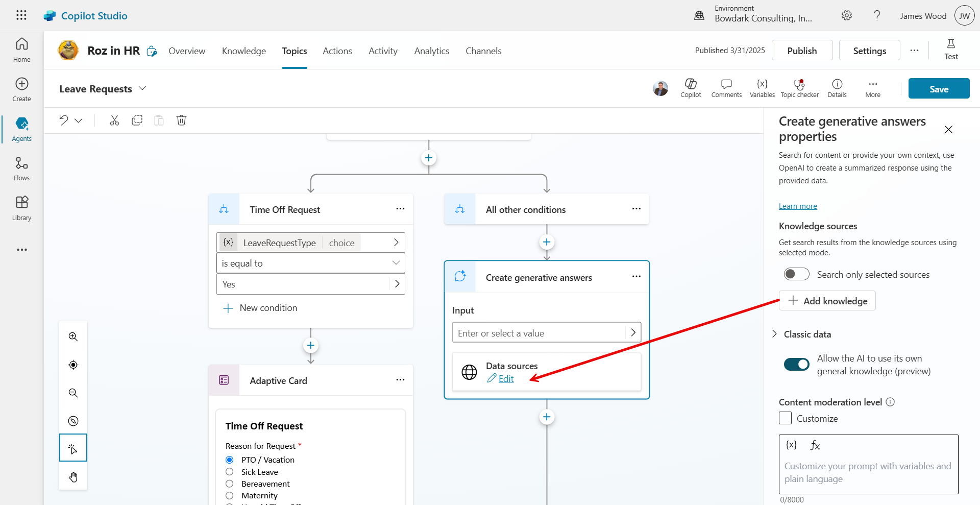Screen dimensions: 980x505
Task: Delete the selected node
Action: [x=181, y=120]
